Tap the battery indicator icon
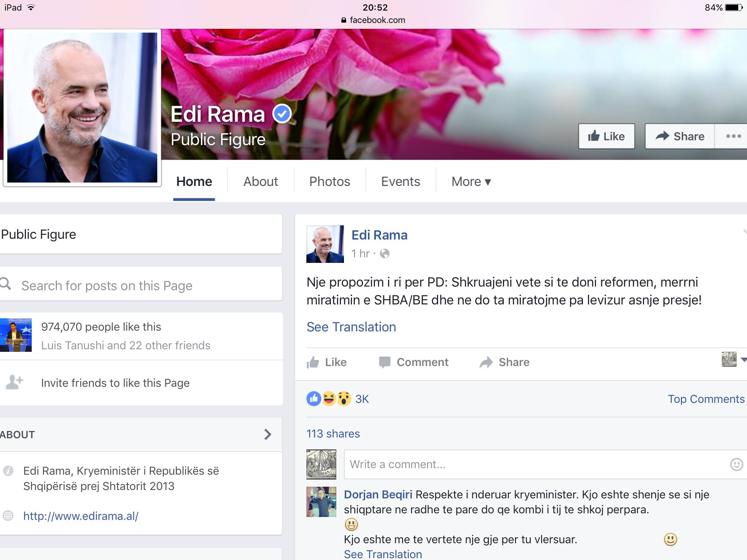The height and width of the screenshot is (560, 747). pos(734,7)
